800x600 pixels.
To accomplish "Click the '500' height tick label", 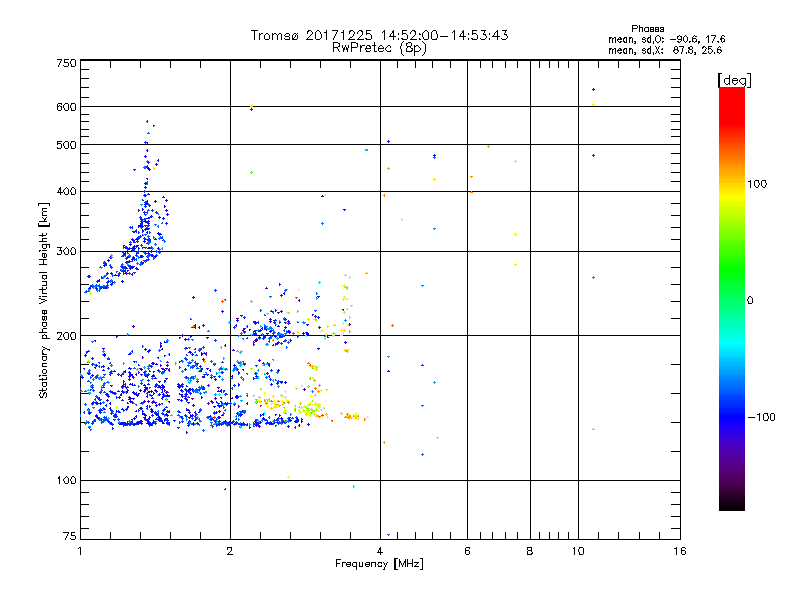I will 66,145.
